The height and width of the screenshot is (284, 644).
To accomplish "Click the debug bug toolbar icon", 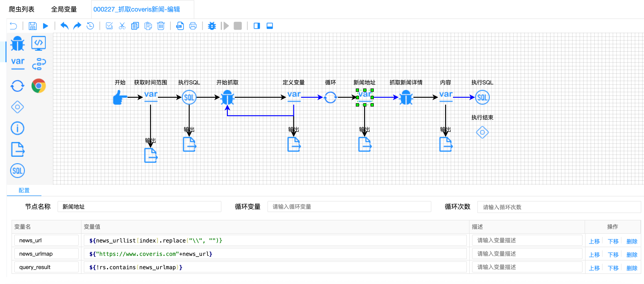I will (212, 26).
